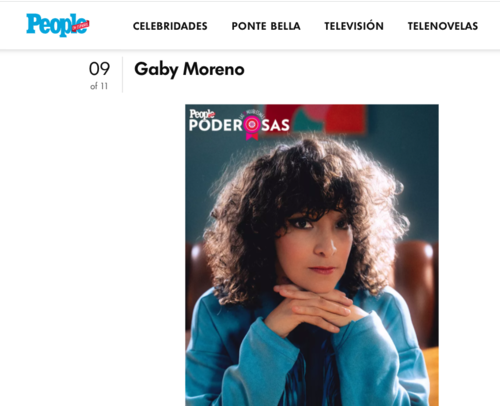This screenshot has height=406, width=500.
Task: Click the pink rosette ribbon icon
Action: pyautogui.click(x=252, y=127)
